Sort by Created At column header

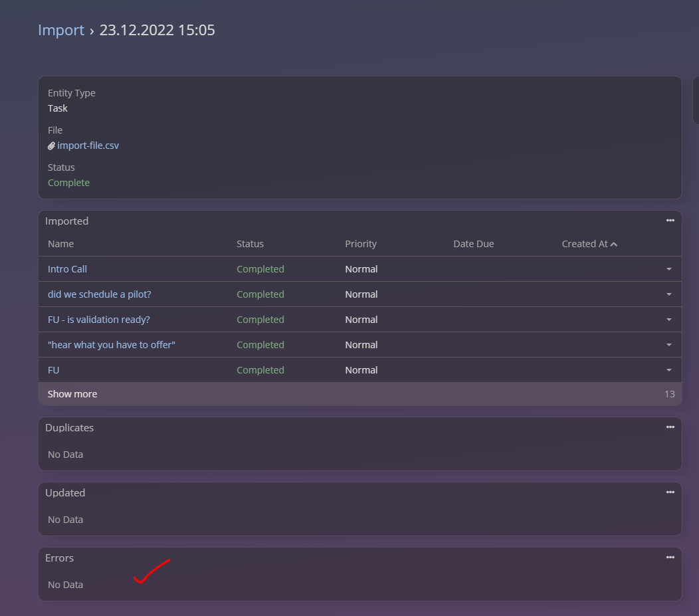[585, 244]
